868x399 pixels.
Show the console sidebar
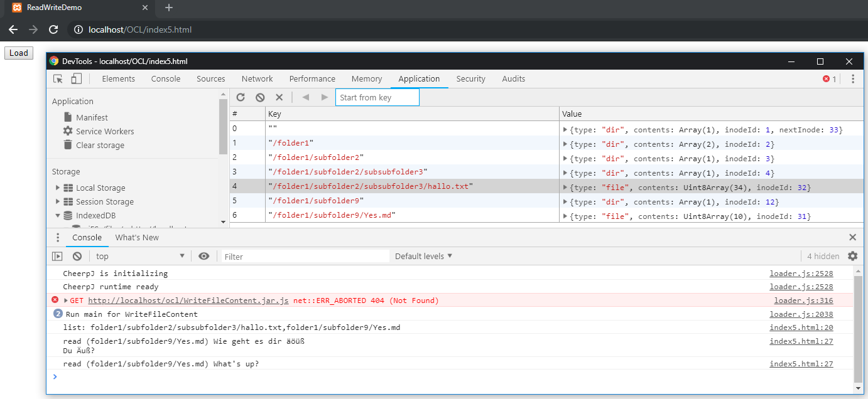[x=57, y=256]
